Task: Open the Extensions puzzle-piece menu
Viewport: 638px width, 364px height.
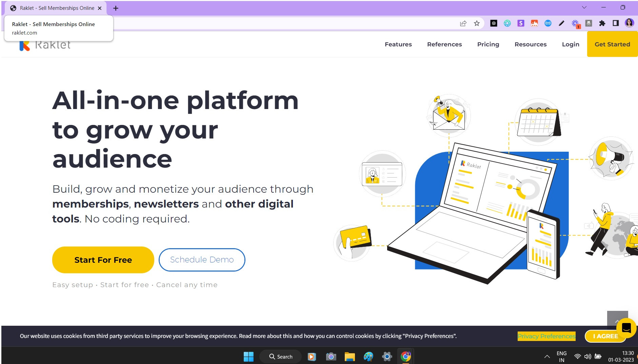Action: (602, 23)
